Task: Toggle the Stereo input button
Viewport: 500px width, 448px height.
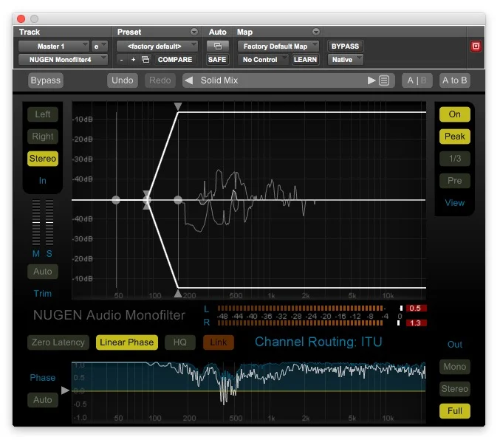Action: tap(43, 159)
